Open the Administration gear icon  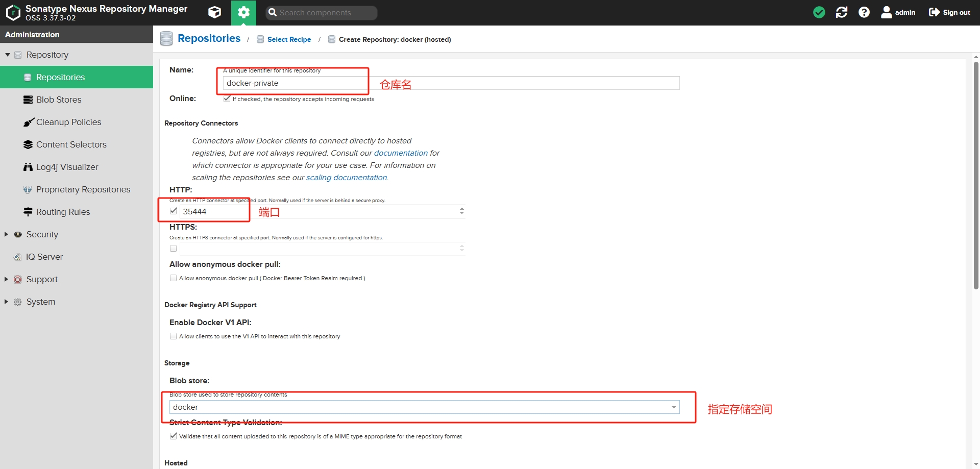pos(243,12)
